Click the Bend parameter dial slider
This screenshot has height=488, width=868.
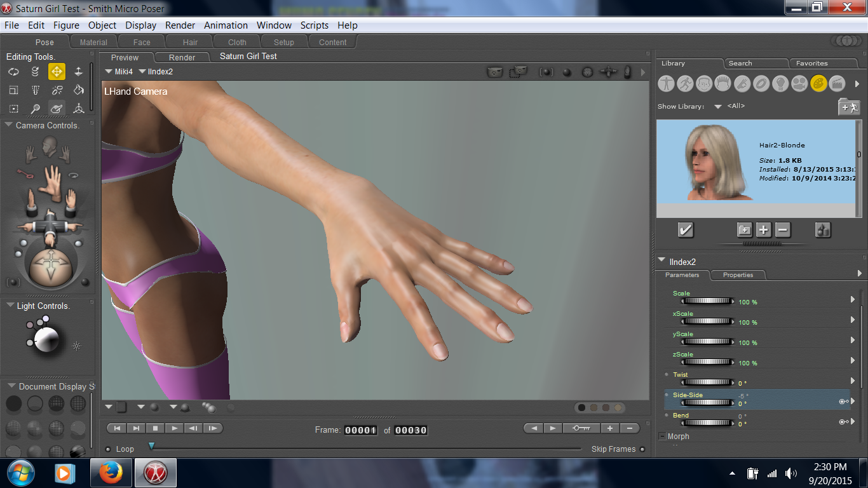point(707,423)
